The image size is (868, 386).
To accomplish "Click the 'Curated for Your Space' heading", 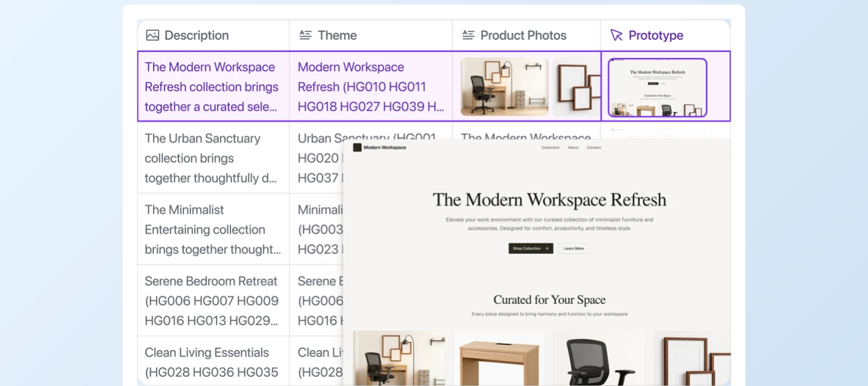I will click(x=550, y=300).
